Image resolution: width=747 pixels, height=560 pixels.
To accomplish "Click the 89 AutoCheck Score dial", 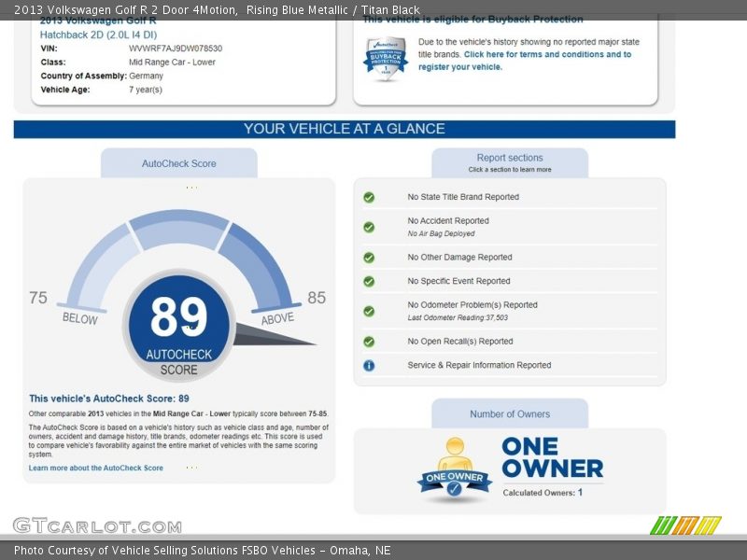I will [178, 325].
